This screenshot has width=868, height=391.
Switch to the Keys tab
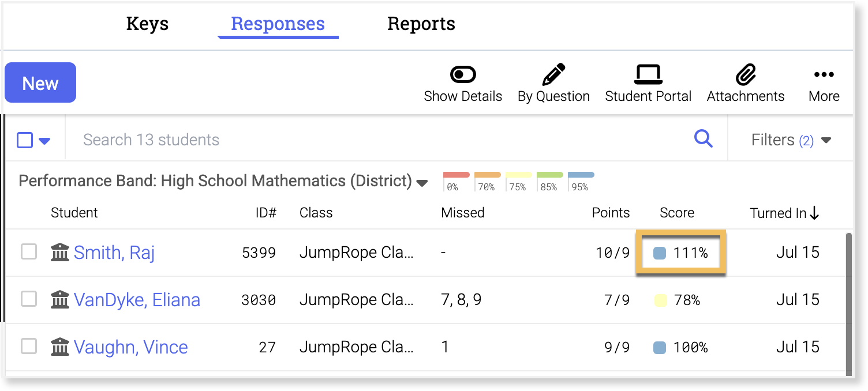coord(147,24)
